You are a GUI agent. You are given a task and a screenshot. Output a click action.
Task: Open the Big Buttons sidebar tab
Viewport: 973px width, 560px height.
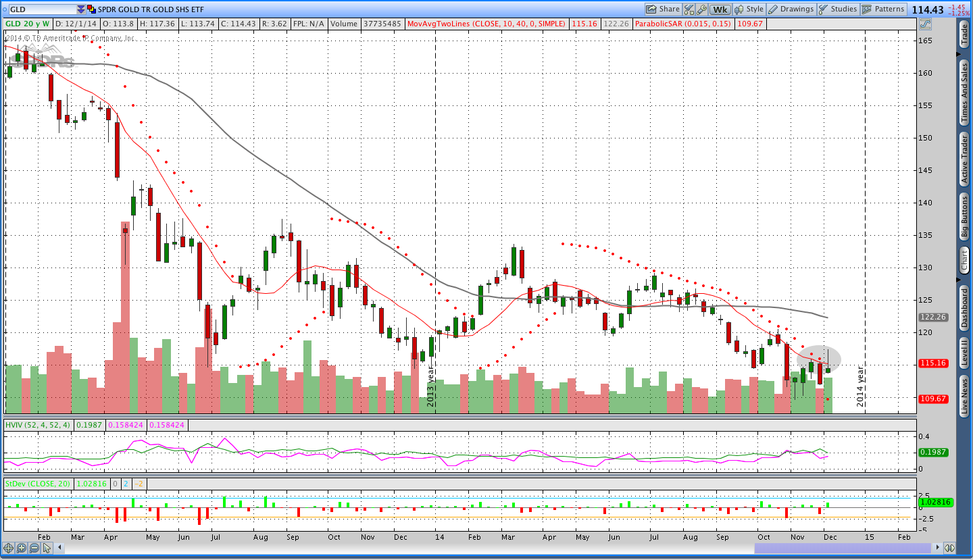click(x=964, y=217)
